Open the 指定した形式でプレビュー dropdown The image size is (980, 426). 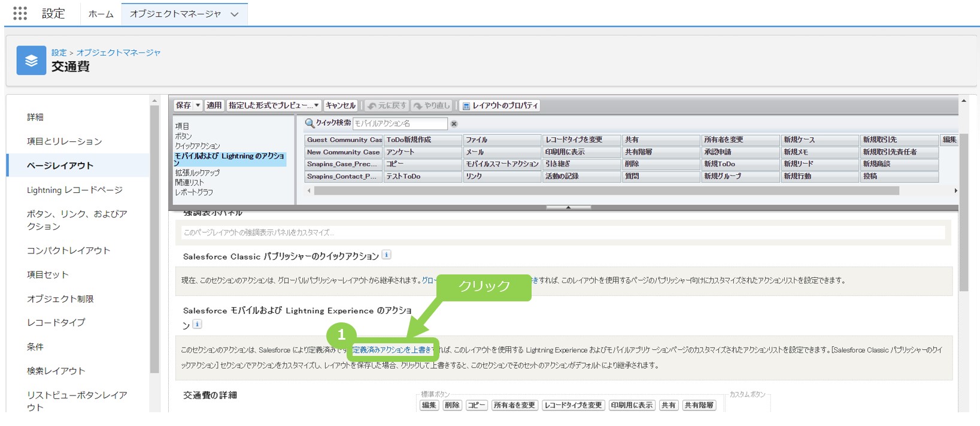tap(274, 105)
